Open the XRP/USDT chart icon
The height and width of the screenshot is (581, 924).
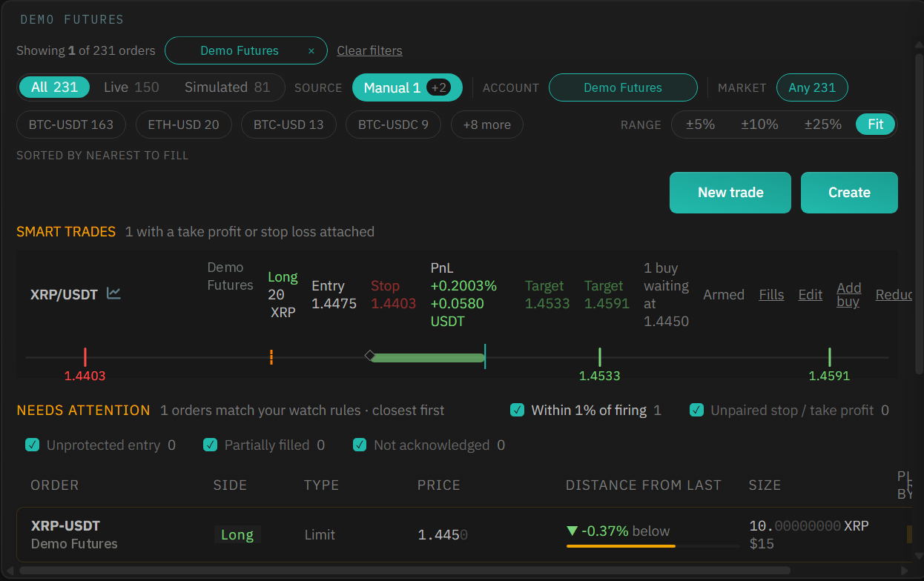tap(113, 293)
